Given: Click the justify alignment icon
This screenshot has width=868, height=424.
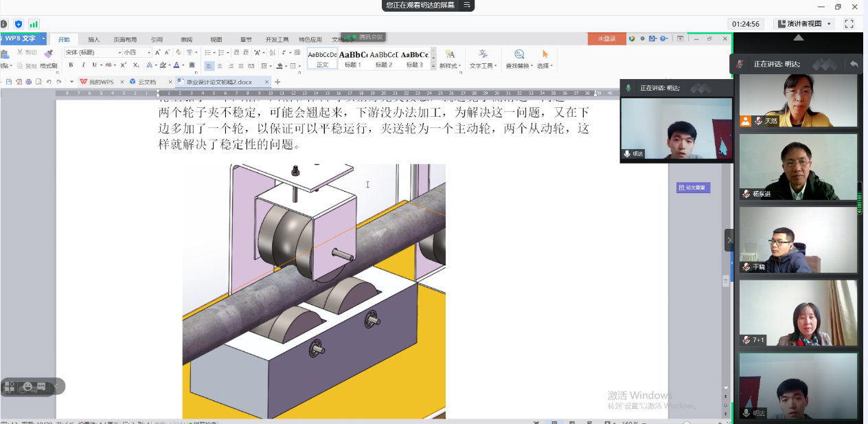Looking at the screenshot, I should coord(241,66).
